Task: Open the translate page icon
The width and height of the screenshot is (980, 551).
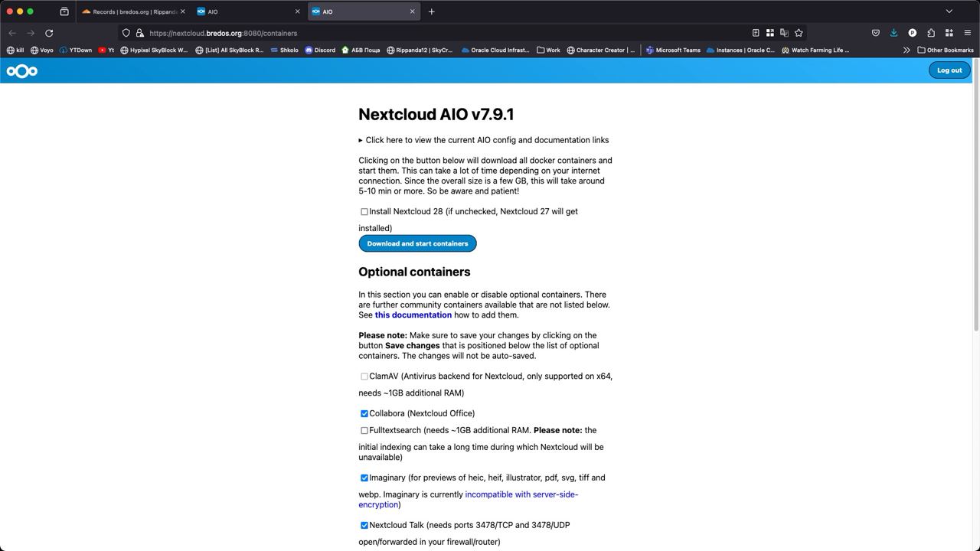Action: (x=784, y=33)
